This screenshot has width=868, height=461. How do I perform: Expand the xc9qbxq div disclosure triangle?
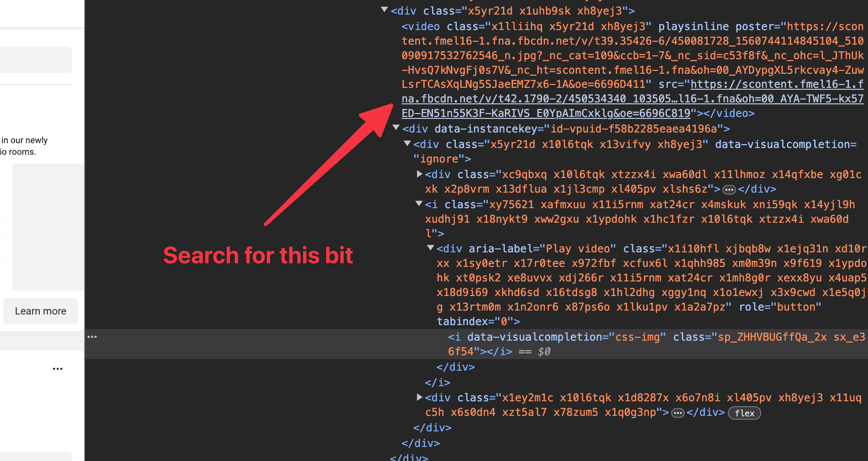(419, 173)
